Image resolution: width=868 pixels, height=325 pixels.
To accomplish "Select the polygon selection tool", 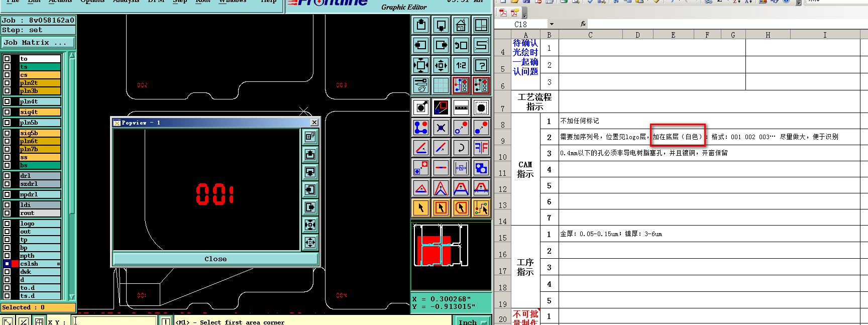I will pyautogui.click(x=461, y=207).
